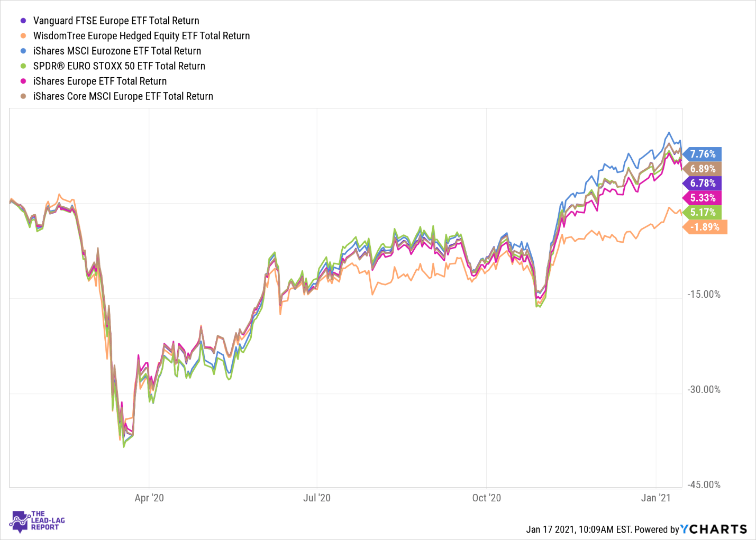Select iShares MSCI Eurozone ETF Total Return label
Image resolution: width=756 pixels, height=540 pixels.
(117, 51)
